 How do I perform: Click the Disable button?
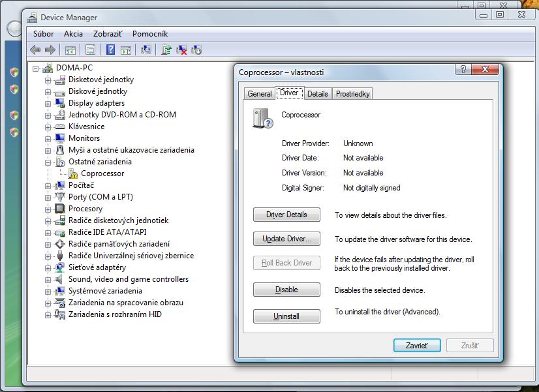(x=286, y=290)
